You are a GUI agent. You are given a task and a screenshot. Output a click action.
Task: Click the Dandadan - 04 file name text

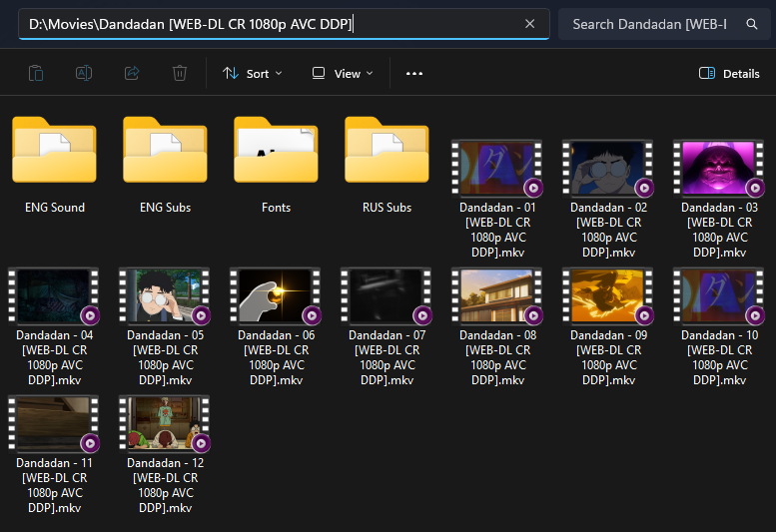tap(55, 358)
